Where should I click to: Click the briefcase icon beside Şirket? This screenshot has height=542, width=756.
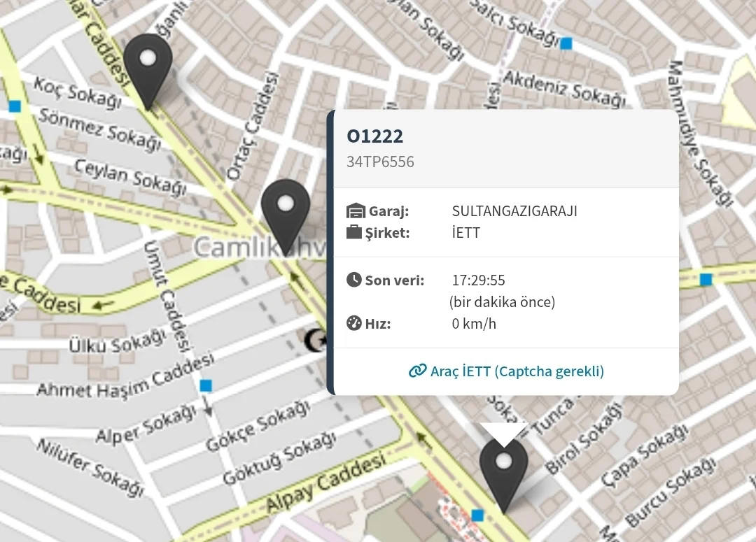pos(355,233)
